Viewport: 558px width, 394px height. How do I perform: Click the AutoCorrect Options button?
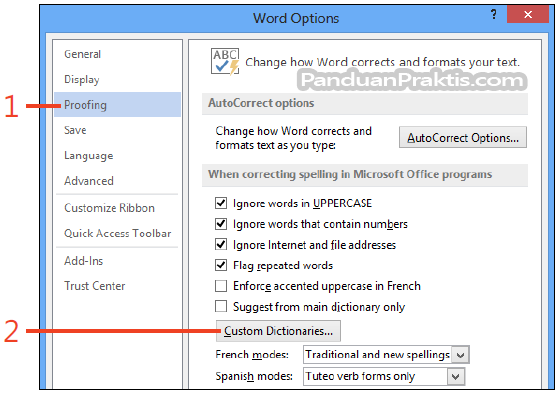coord(463,137)
